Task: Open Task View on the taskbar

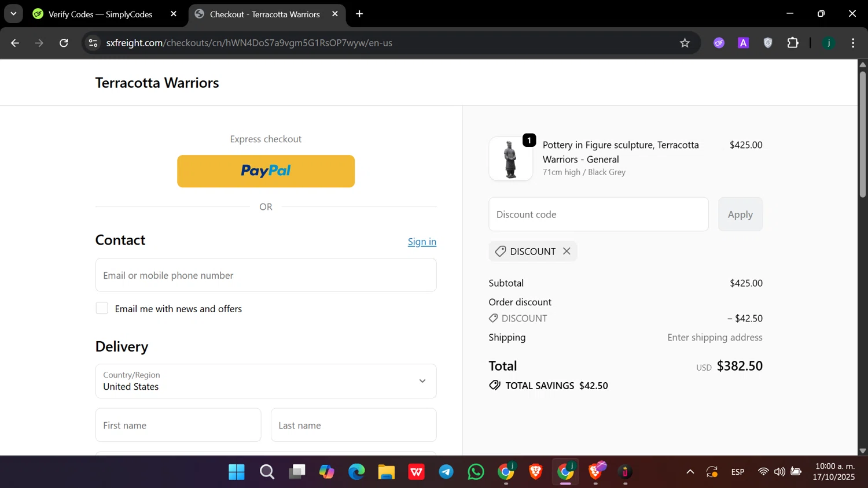Action: pyautogui.click(x=297, y=472)
